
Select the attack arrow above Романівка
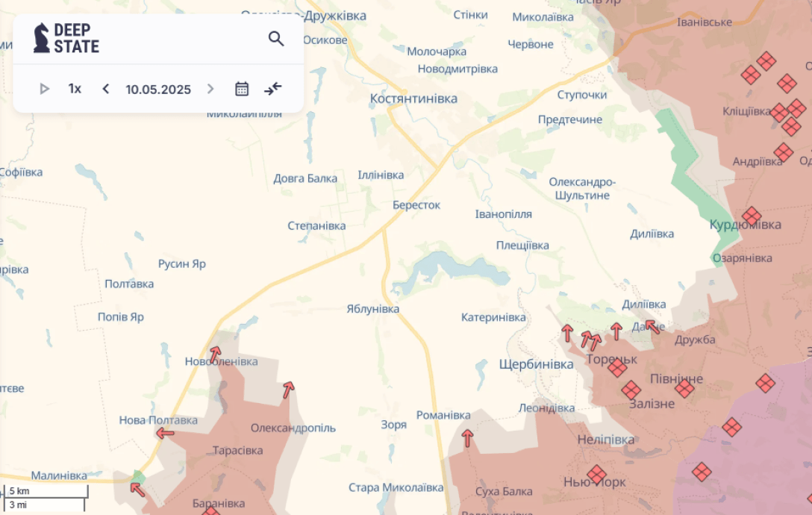pos(467,437)
